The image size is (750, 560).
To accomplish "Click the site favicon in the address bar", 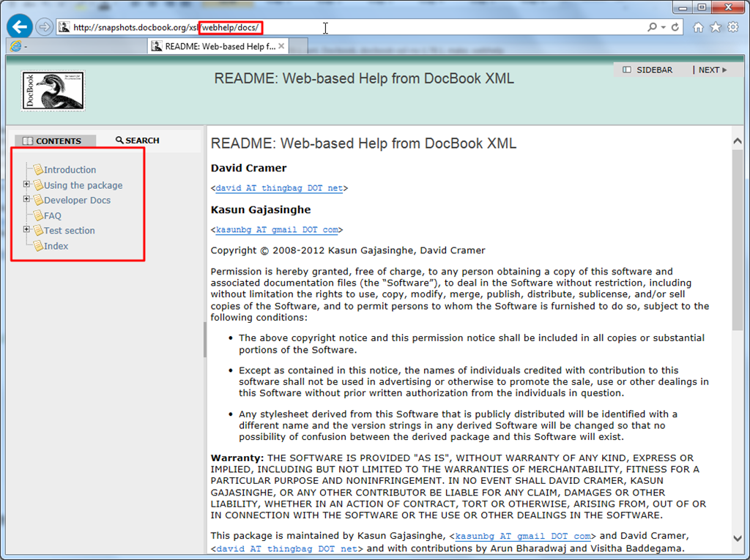I will click(64, 27).
